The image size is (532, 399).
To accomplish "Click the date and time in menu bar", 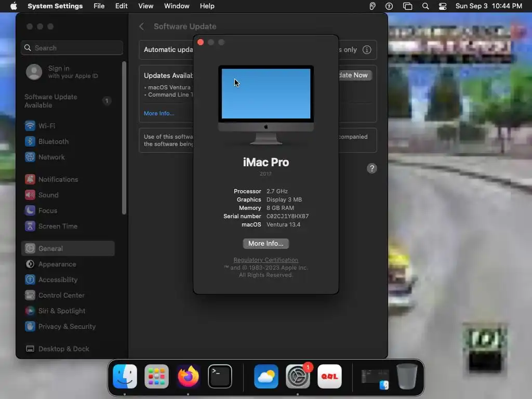I will pos(488,6).
